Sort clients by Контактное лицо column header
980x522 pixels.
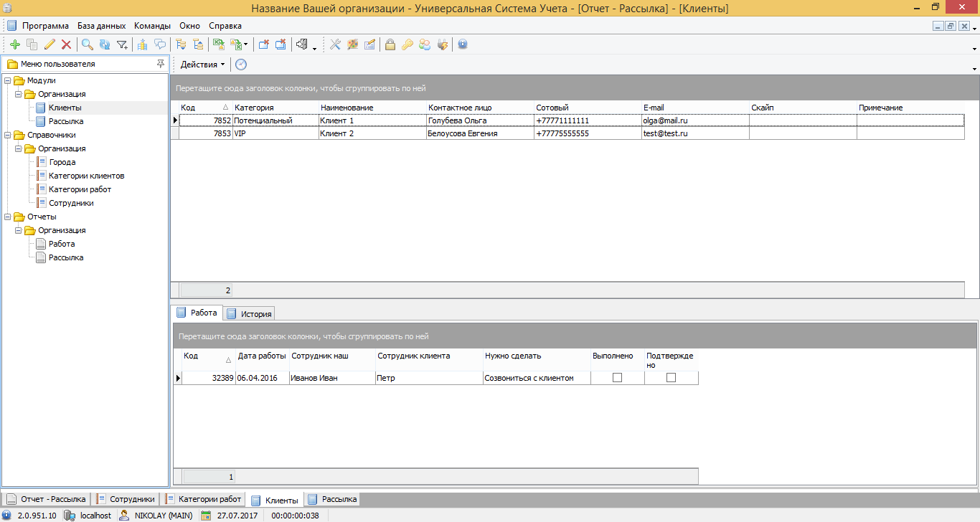point(480,108)
